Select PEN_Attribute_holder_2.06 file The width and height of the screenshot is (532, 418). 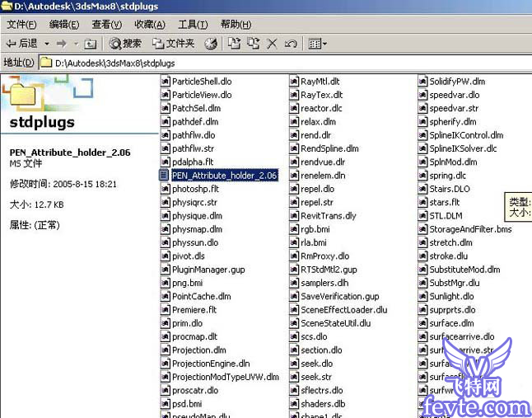tap(225, 176)
